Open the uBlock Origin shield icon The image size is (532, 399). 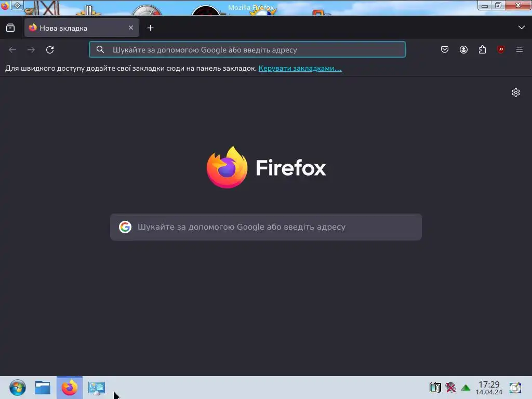[501, 49]
